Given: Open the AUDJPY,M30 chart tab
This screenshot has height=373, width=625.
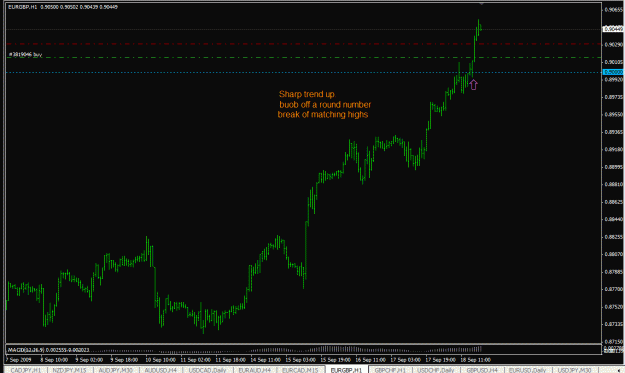Looking at the screenshot, I should (x=116, y=370).
